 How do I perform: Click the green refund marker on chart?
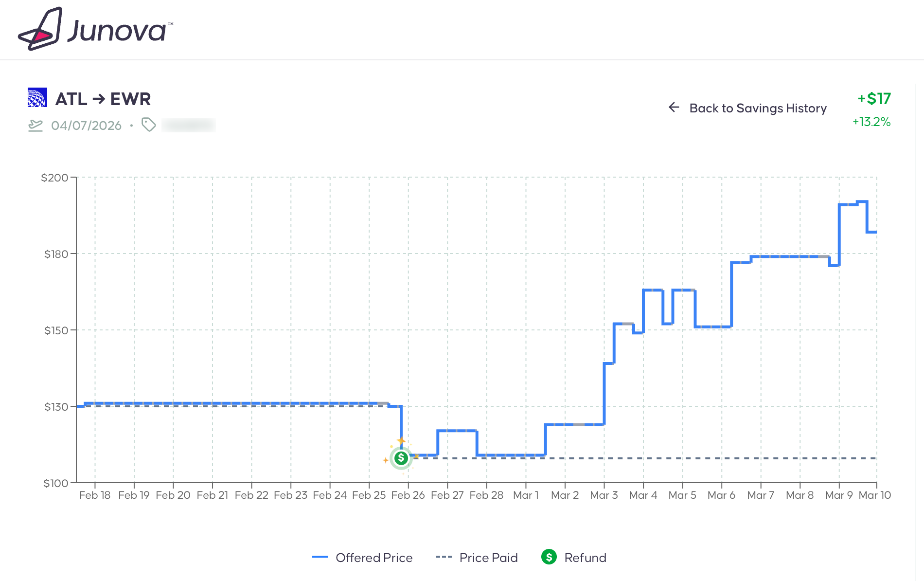(401, 458)
